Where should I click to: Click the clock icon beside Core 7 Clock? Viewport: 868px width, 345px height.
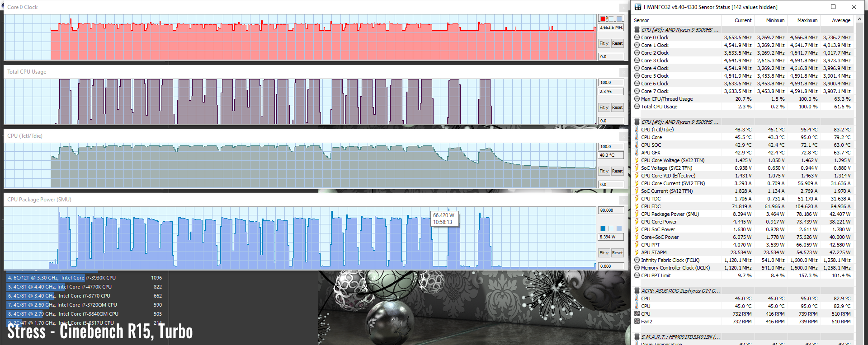point(637,91)
